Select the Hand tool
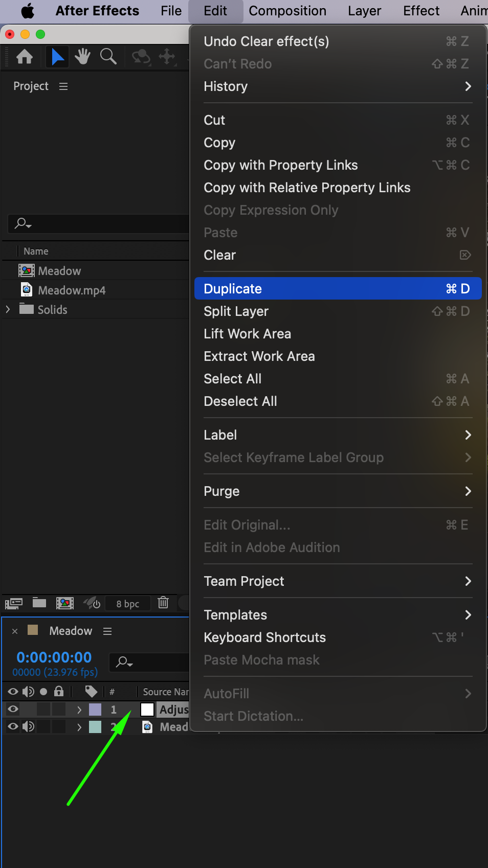The image size is (488, 868). point(82,56)
